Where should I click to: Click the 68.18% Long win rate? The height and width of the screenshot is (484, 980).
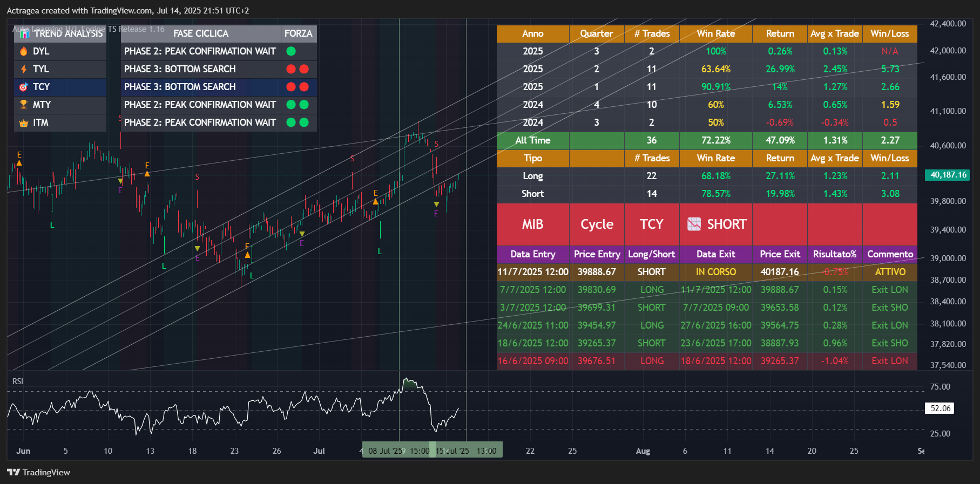(716, 176)
